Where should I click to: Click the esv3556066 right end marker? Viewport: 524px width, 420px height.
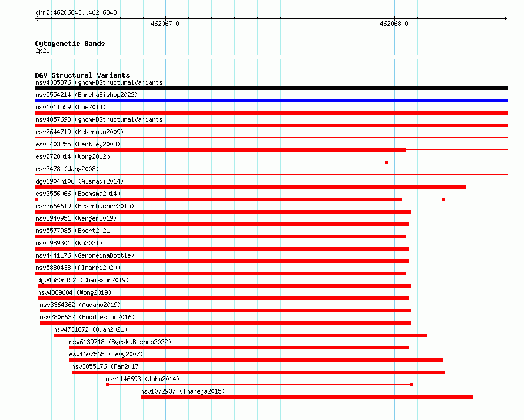443,199
